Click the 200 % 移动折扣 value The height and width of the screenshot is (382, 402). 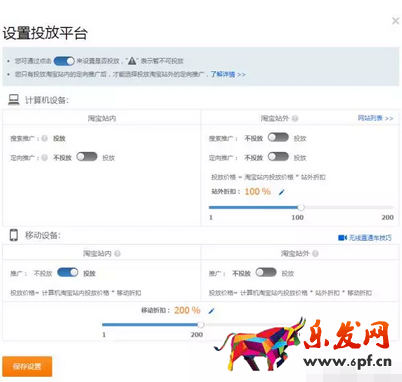[x=187, y=310]
